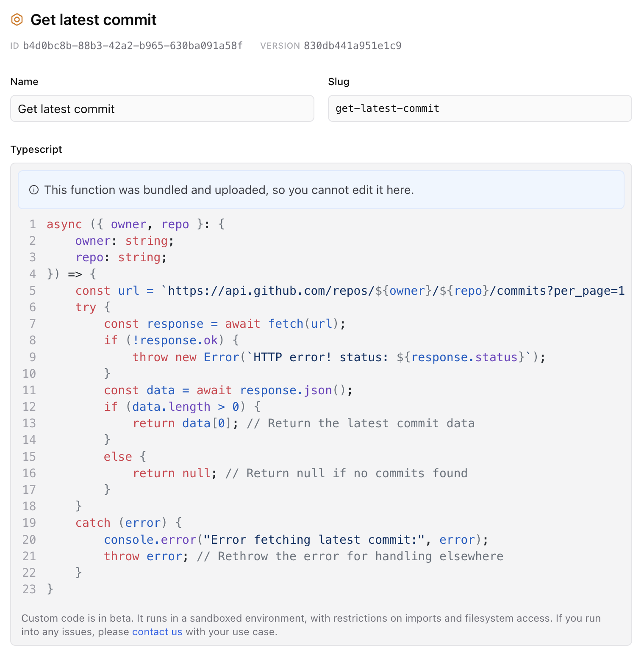Select the fetch(url) call on line 7
Viewport: 644px width, 653px height.
pos(303,324)
